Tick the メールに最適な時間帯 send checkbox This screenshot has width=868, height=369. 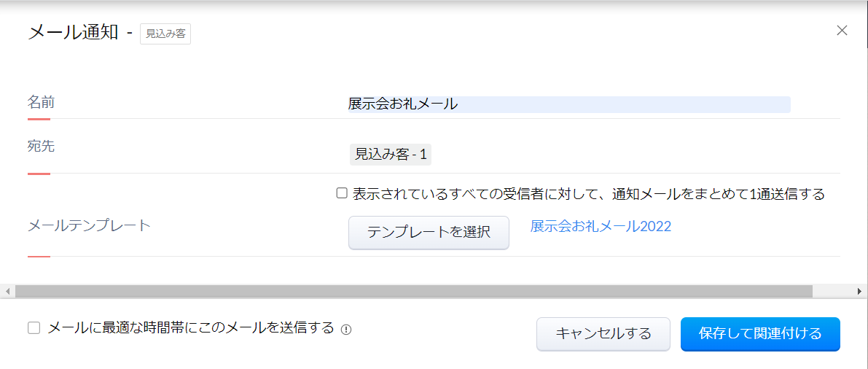click(34, 328)
